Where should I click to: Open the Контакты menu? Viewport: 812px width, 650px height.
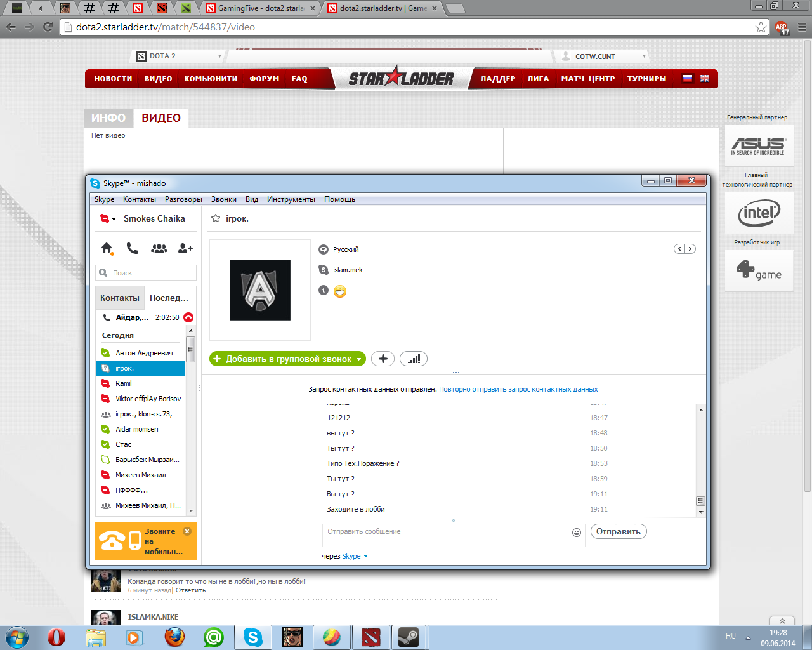[x=140, y=199]
